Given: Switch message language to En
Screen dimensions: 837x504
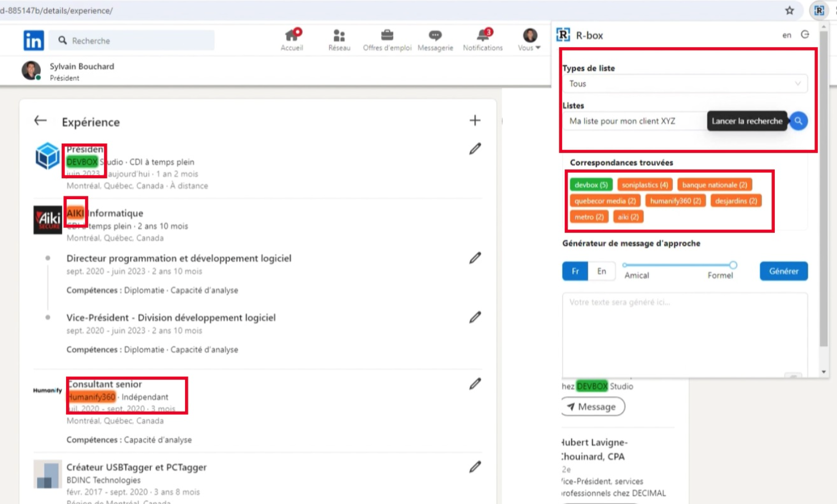Looking at the screenshot, I should [x=601, y=271].
